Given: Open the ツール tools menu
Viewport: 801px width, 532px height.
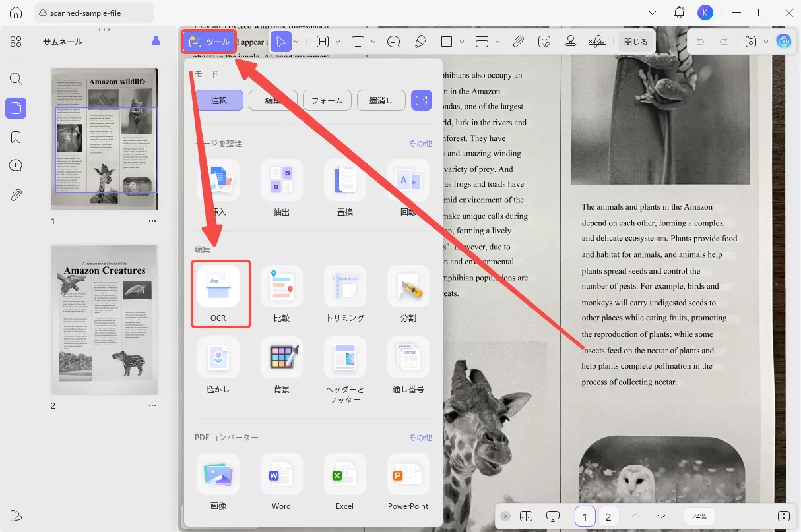Looking at the screenshot, I should (210, 42).
